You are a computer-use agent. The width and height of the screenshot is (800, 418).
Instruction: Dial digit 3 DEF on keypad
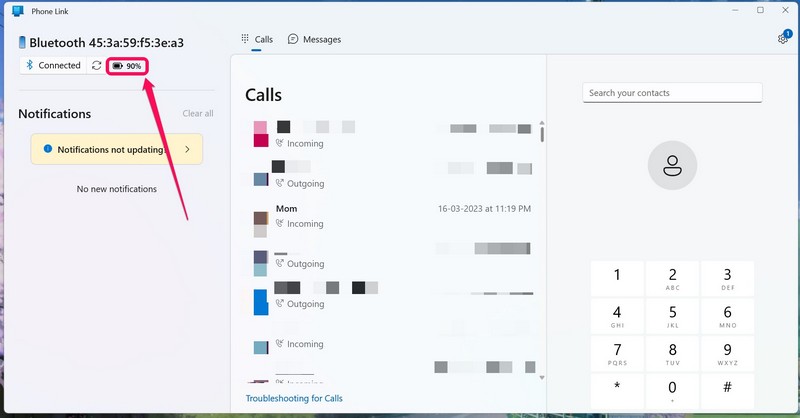[728, 279]
